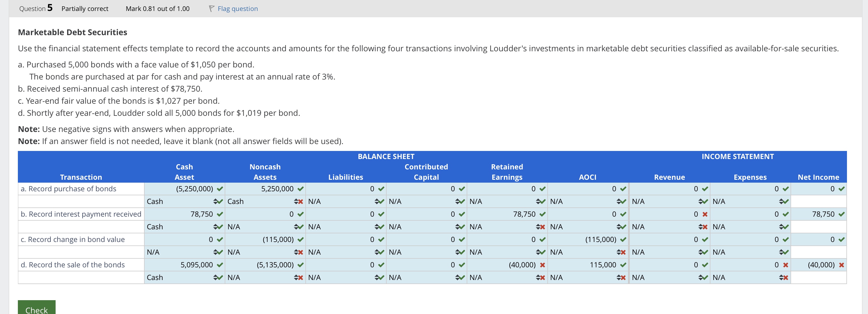Click red X icon beside row d Expenses amount
Viewport: 868px width, 314px height.
[x=785, y=265]
